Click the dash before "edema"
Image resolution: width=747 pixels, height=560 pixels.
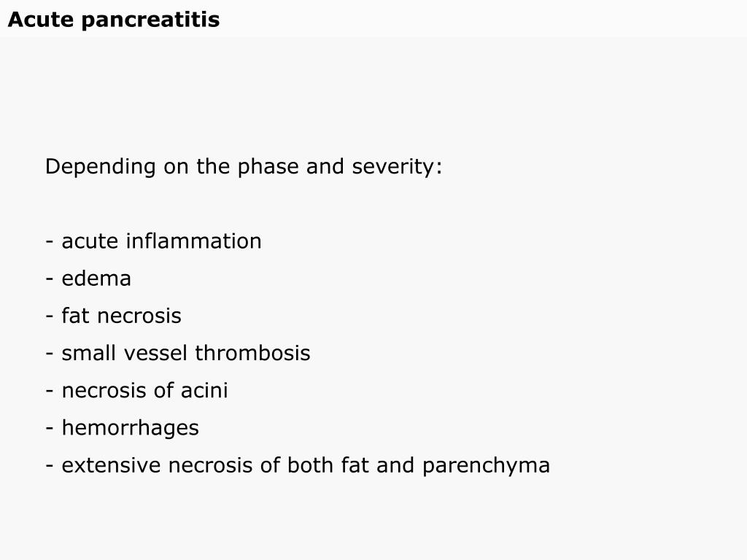(x=49, y=279)
